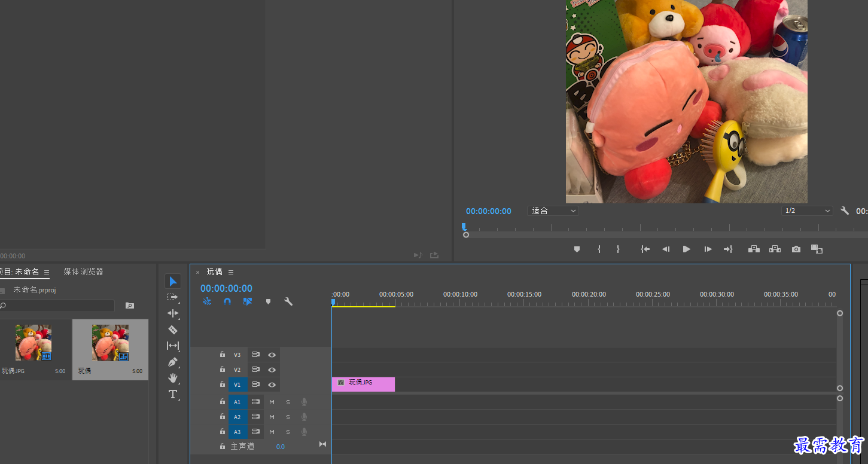Close the 玩偶 sequence tab

point(198,272)
